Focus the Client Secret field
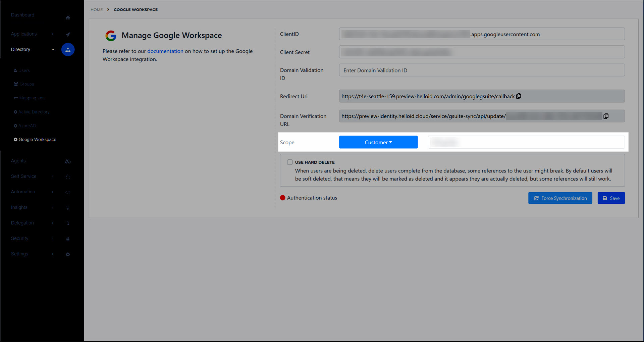644x342 pixels. (482, 52)
